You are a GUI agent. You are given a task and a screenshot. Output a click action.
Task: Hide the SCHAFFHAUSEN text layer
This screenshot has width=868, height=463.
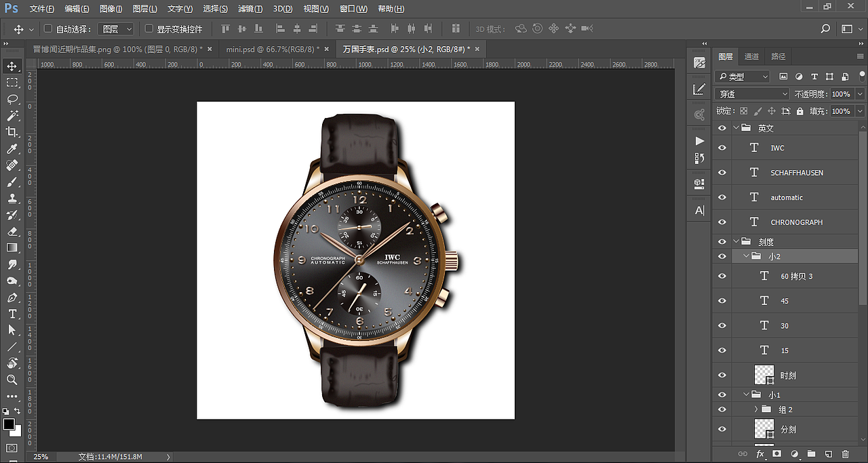tap(722, 173)
